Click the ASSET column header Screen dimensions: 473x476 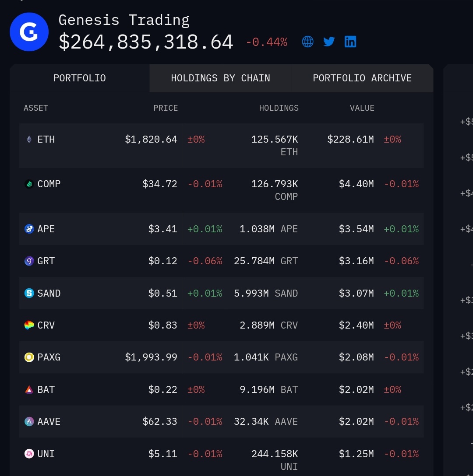[x=36, y=108]
